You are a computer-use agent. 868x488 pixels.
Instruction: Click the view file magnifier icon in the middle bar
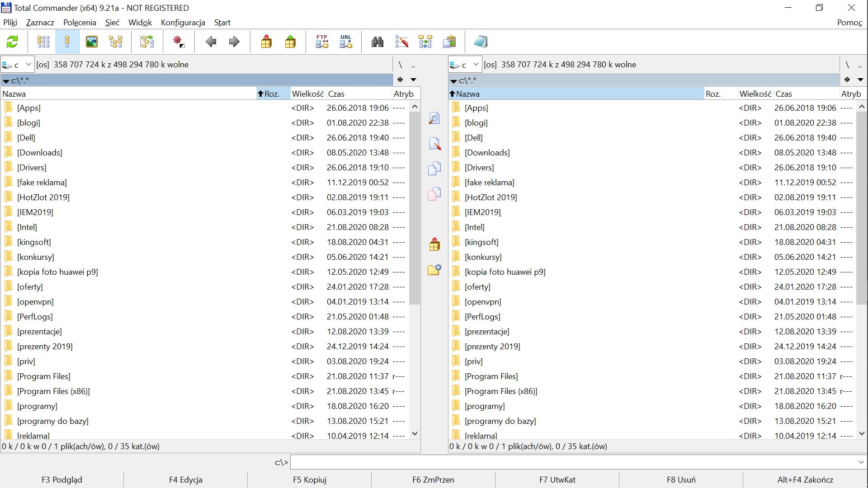click(434, 119)
